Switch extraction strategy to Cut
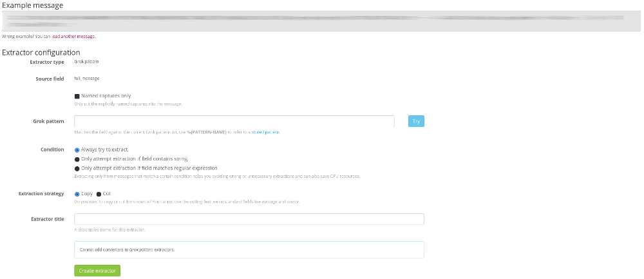 coord(99,193)
